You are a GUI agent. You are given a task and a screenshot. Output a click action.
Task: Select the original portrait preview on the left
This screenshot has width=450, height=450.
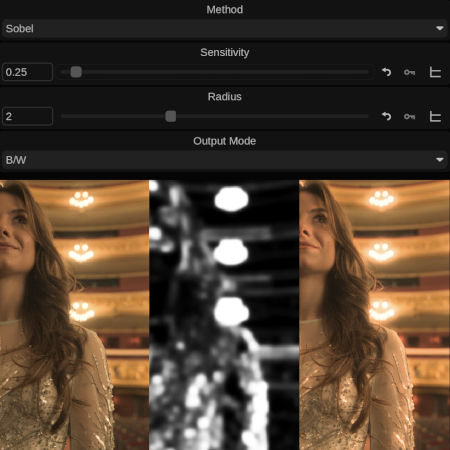tap(74, 315)
